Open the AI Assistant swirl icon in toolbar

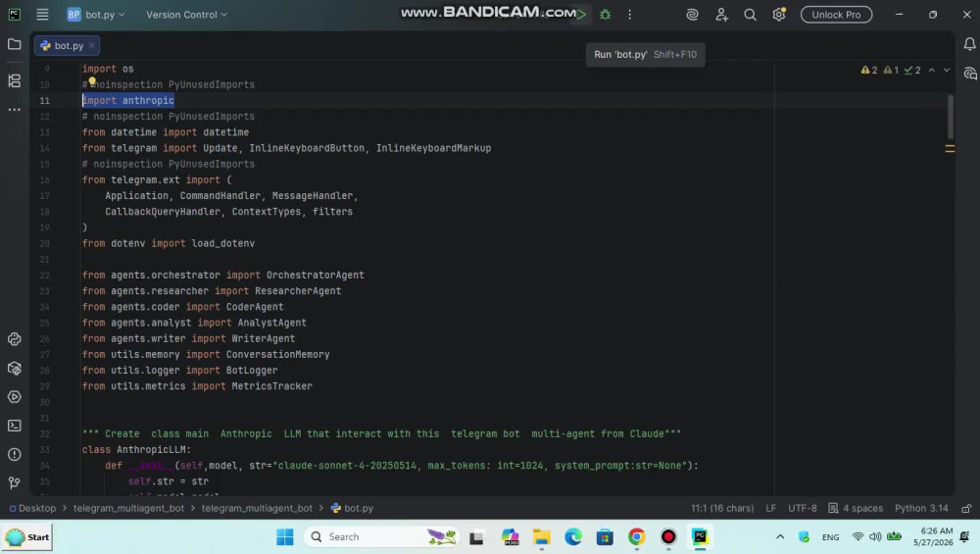pos(692,15)
